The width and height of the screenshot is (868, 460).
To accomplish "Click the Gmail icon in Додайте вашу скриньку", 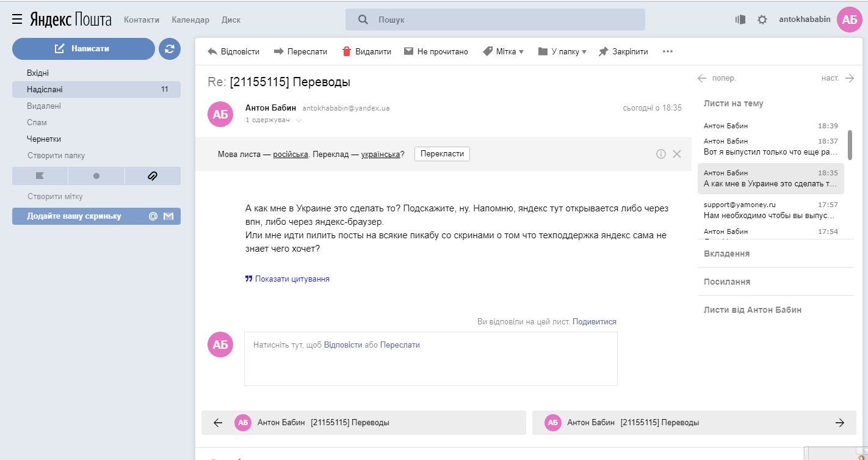I will [168, 216].
